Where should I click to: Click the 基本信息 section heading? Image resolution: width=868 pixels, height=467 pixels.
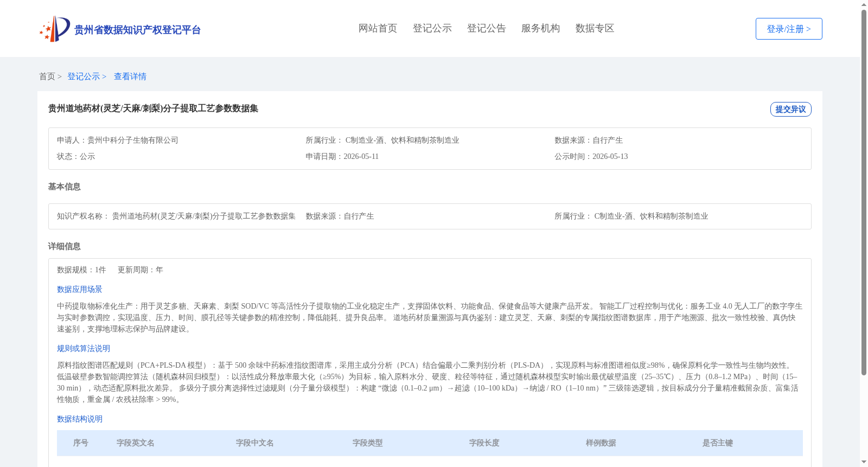64,187
